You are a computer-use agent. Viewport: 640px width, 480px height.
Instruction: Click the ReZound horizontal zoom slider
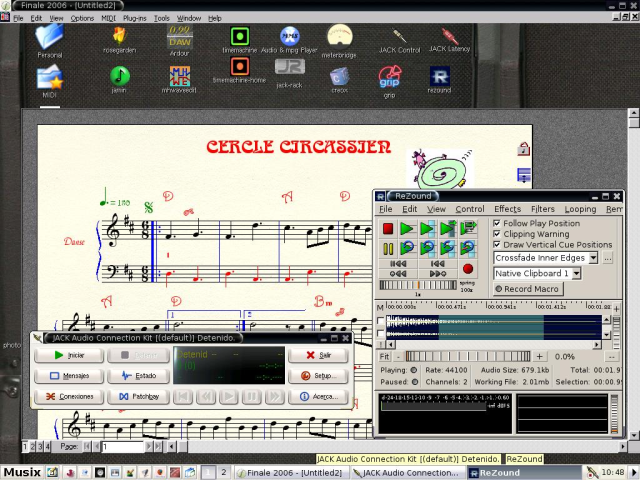(469, 356)
